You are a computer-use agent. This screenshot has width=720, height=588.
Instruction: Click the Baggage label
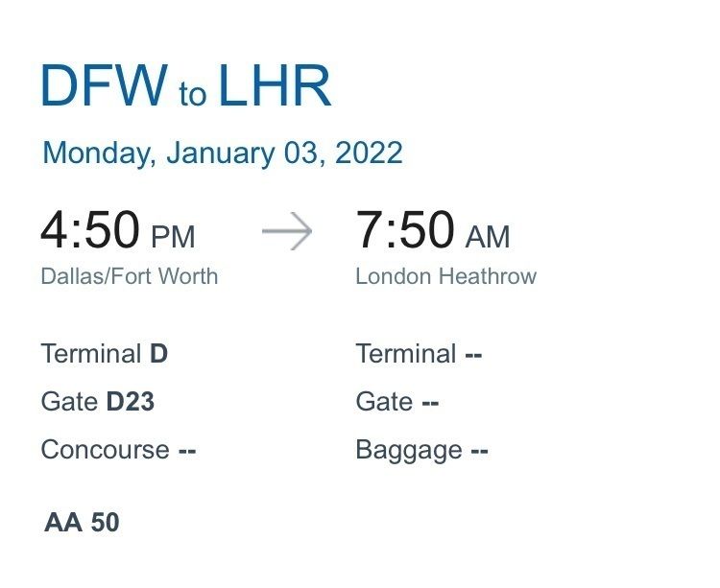tap(409, 450)
